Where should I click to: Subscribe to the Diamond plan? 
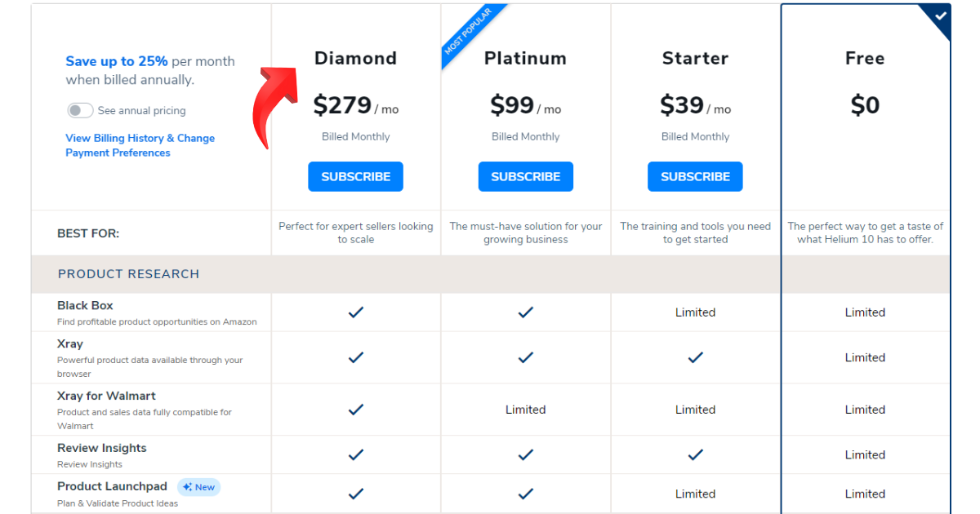[x=355, y=176]
